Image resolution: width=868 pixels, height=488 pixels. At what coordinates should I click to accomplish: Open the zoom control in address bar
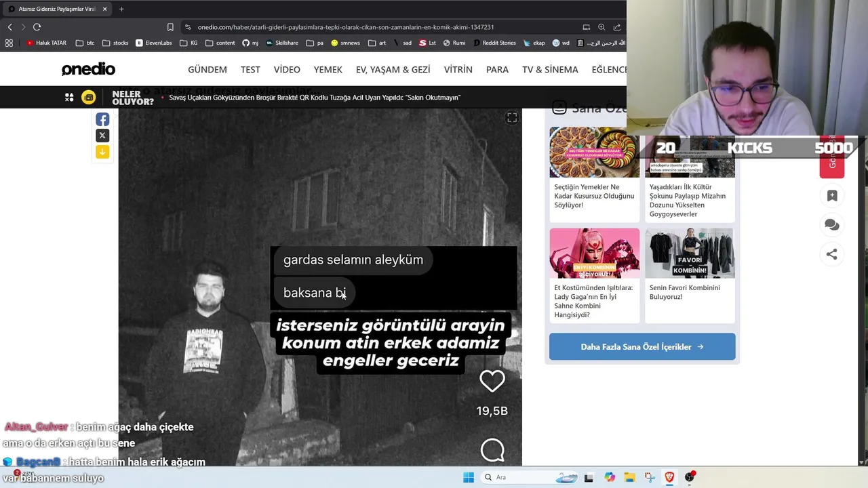(601, 27)
